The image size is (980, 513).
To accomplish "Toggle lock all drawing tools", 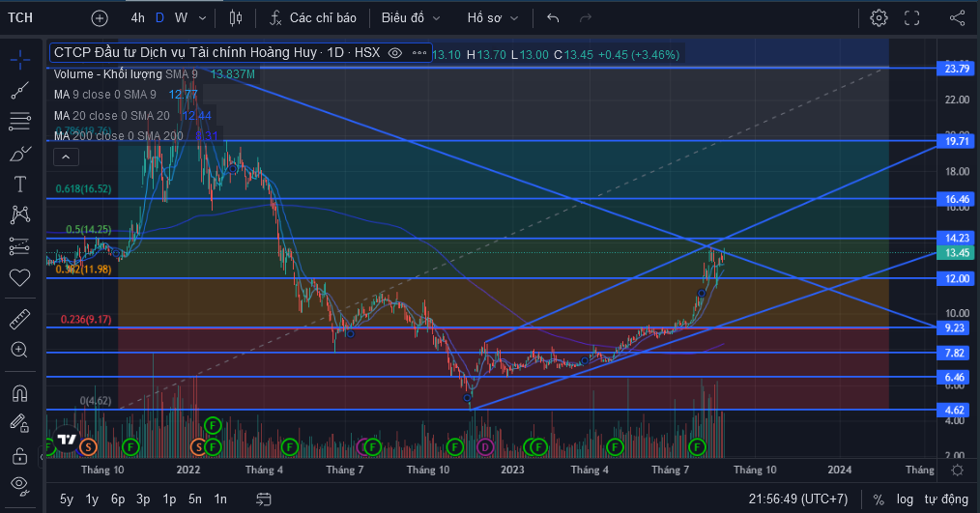I will tap(20, 455).
